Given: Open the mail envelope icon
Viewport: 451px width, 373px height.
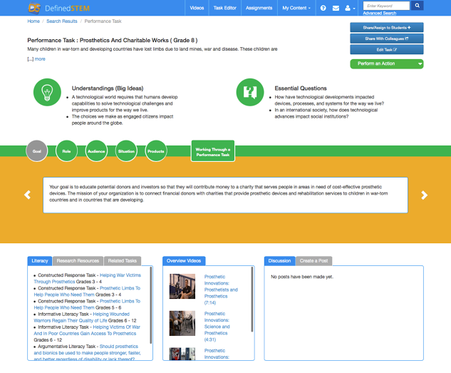Looking at the screenshot, I should 336,8.
